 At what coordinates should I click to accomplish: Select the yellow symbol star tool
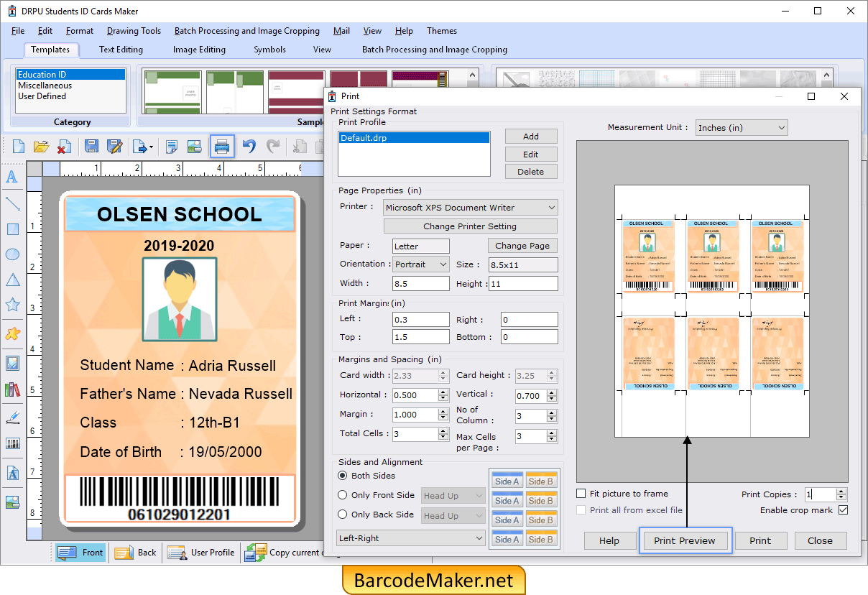[12, 333]
